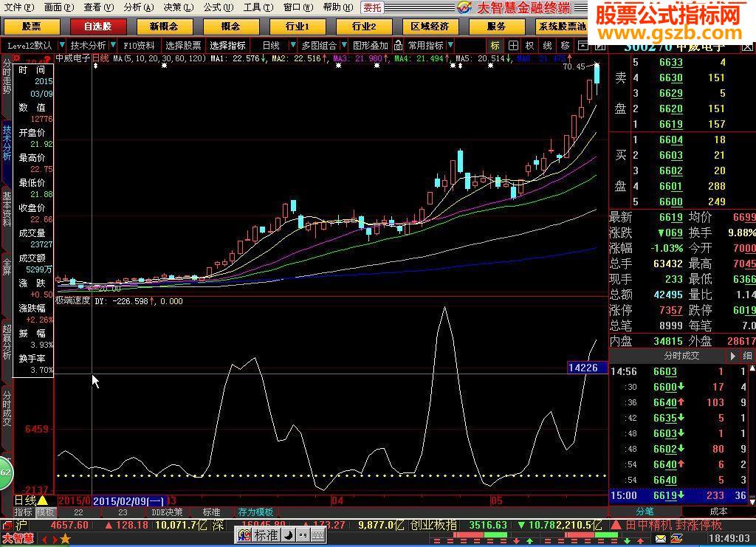Expand the Level2默认 dropdown arrow
Image resolution: width=756 pixels, height=547 pixels.
[x=62, y=45]
